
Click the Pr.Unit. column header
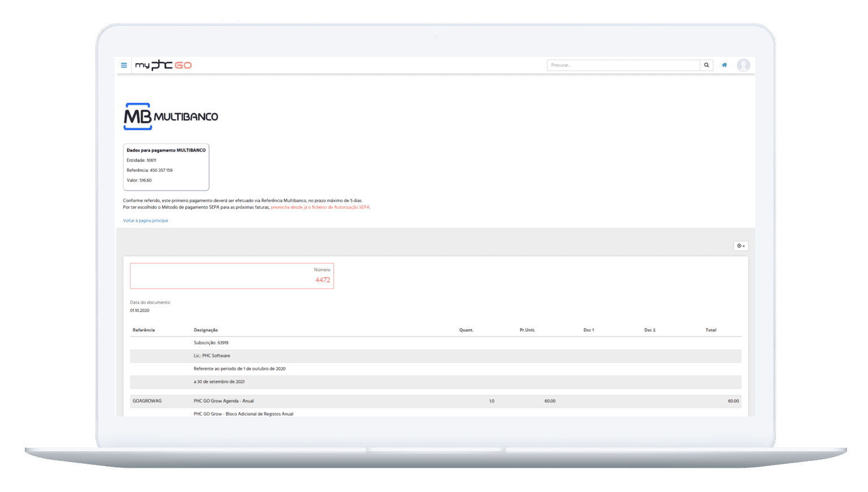click(527, 330)
